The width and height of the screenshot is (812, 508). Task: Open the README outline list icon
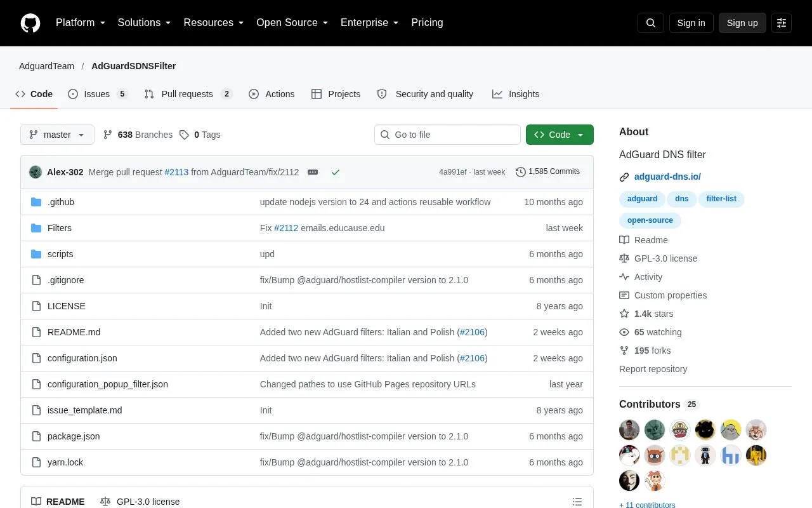(577, 502)
